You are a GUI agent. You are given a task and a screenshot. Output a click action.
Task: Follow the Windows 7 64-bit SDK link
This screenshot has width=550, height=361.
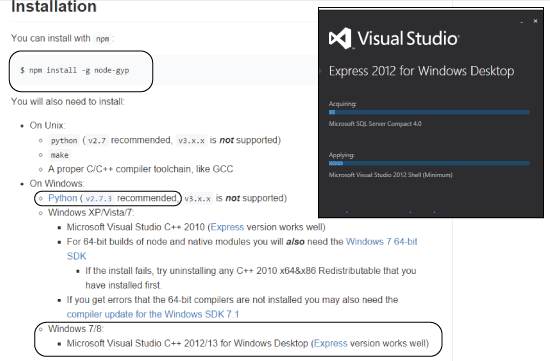click(x=382, y=242)
